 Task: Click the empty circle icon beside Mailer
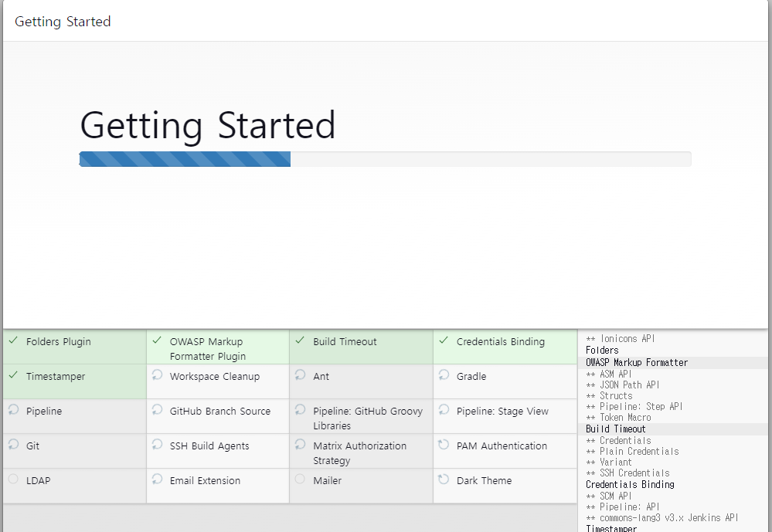tap(300, 479)
